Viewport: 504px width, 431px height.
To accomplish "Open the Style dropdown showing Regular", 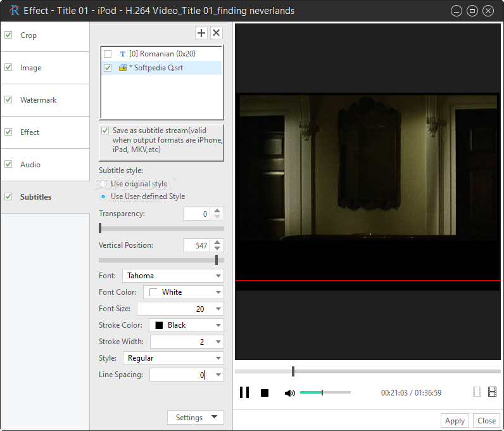I will click(173, 358).
